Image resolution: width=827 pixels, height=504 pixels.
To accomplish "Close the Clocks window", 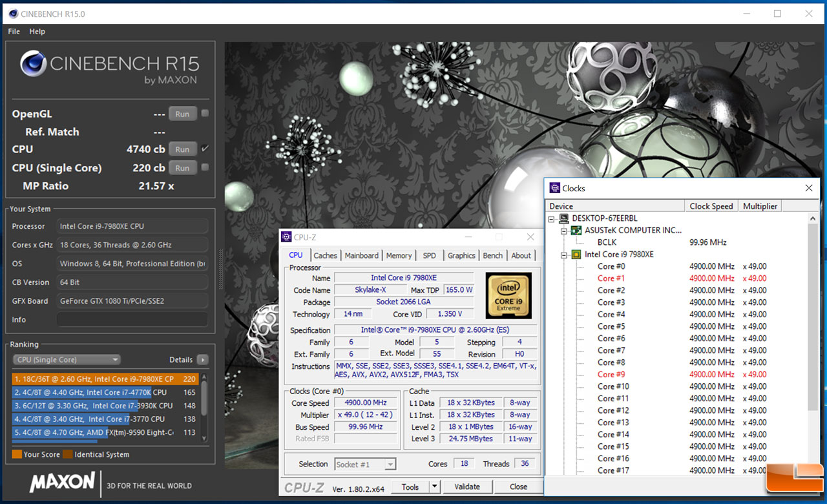I will [x=809, y=188].
